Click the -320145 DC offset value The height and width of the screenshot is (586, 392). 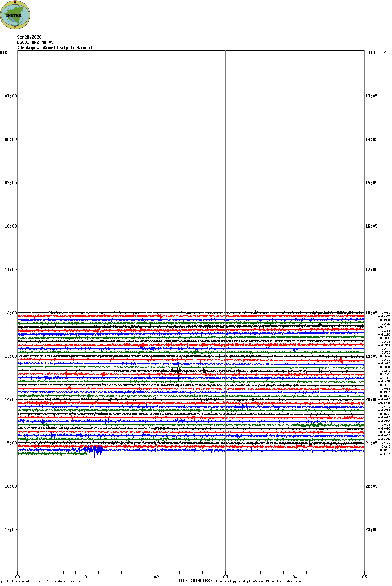(384, 454)
